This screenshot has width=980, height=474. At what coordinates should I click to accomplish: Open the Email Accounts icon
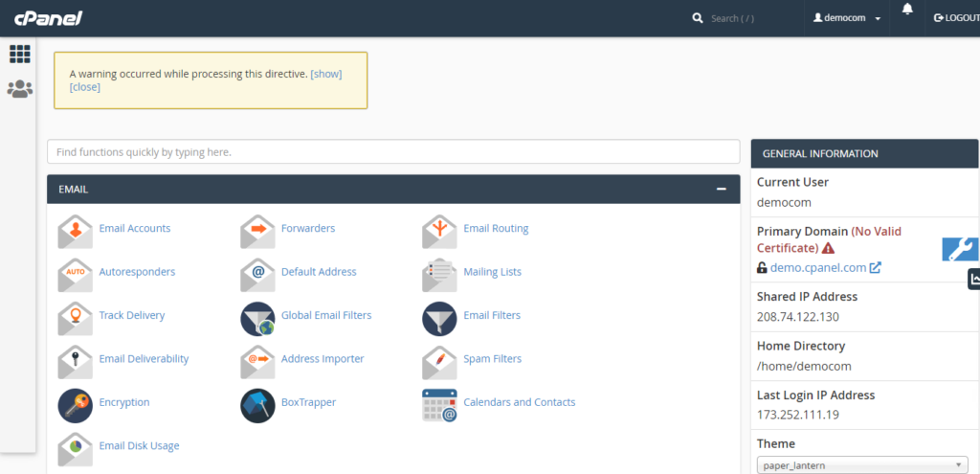tap(75, 232)
